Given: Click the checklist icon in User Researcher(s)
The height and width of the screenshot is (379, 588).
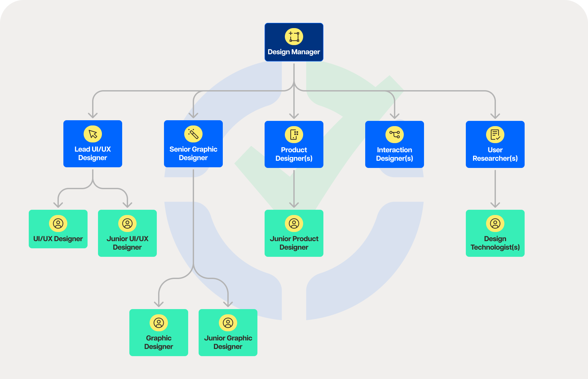Looking at the screenshot, I should click(x=495, y=135).
